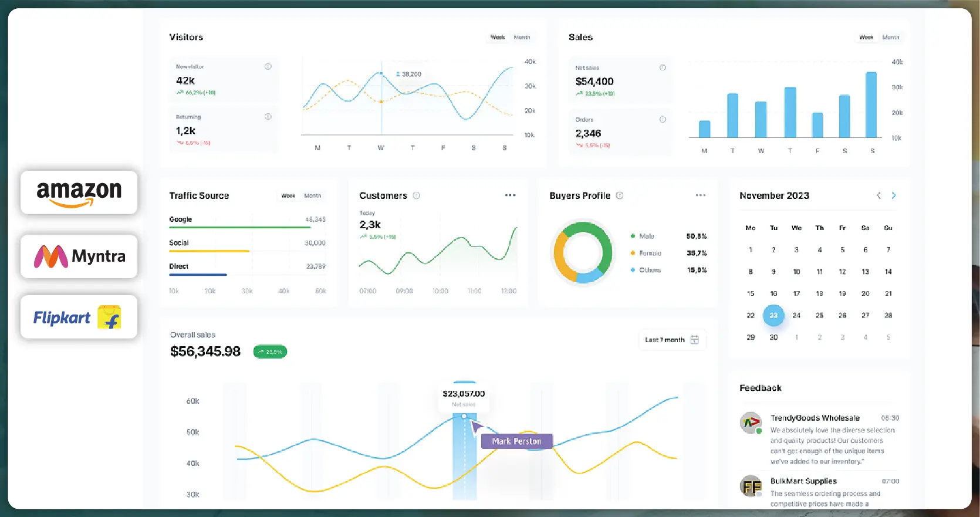Click the Direct traffic blue bar
This screenshot has height=517, width=980.
(198, 274)
